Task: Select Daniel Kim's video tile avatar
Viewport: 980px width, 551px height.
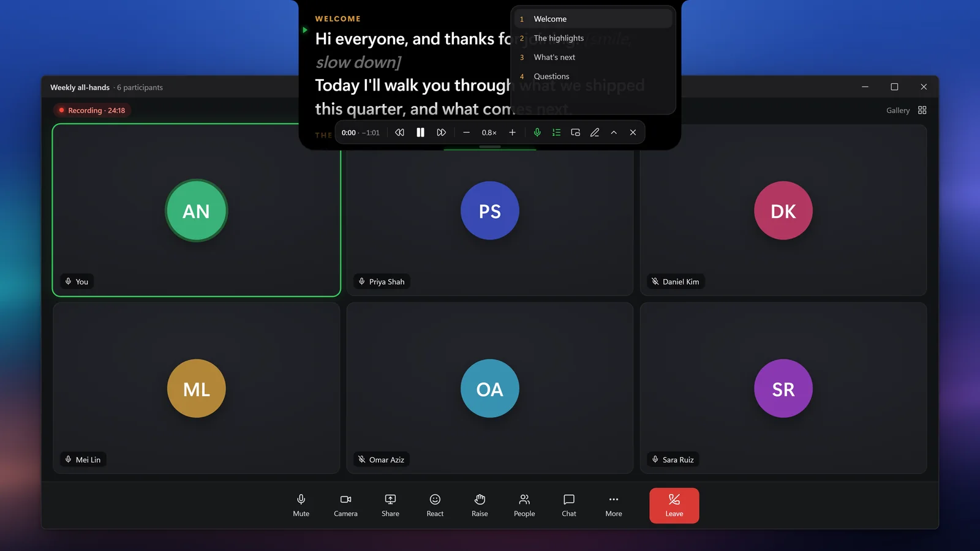Action: 783,211
